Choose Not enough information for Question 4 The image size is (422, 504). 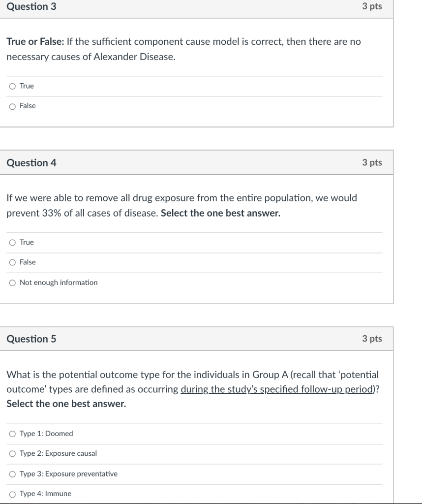pyautogui.click(x=12, y=283)
